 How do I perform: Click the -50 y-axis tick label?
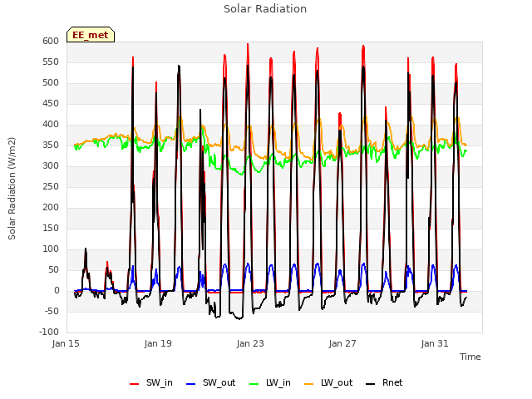coord(52,311)
